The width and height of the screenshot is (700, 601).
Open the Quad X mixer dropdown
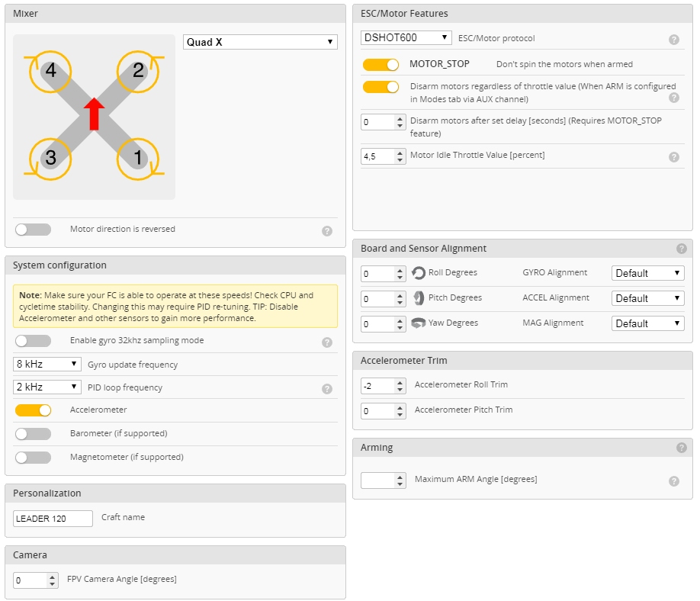(260, 42)
